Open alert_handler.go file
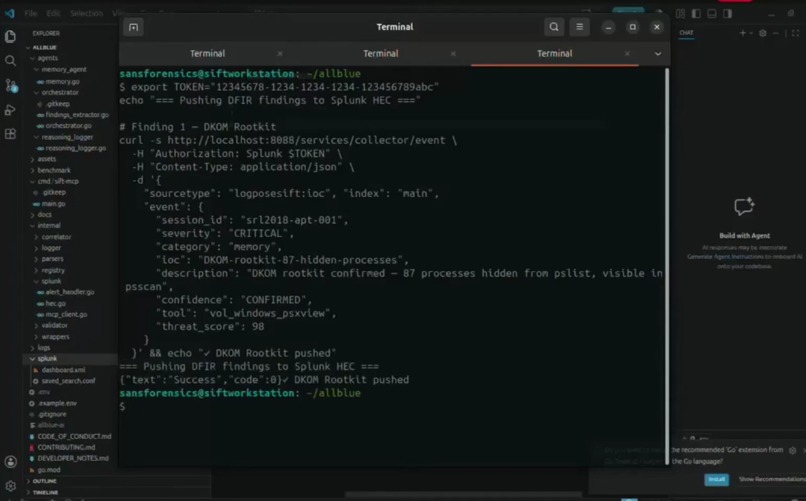806x501 pixels. click(69, 292)
